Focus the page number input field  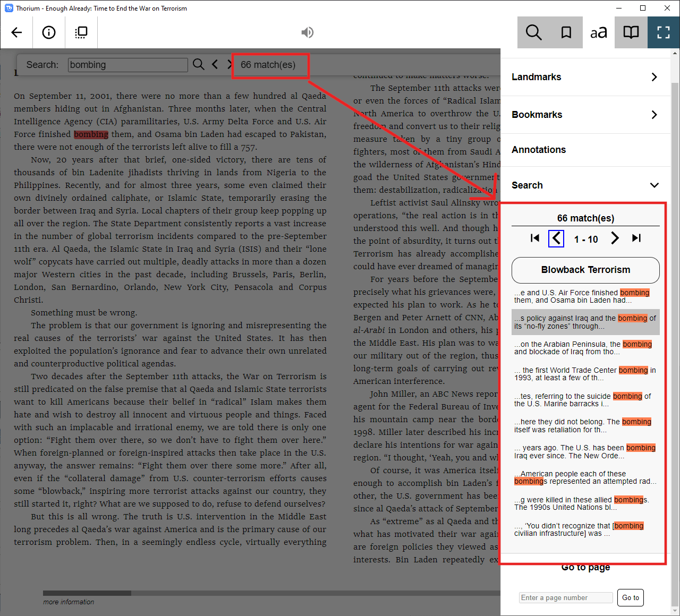[x=566, y=597]
